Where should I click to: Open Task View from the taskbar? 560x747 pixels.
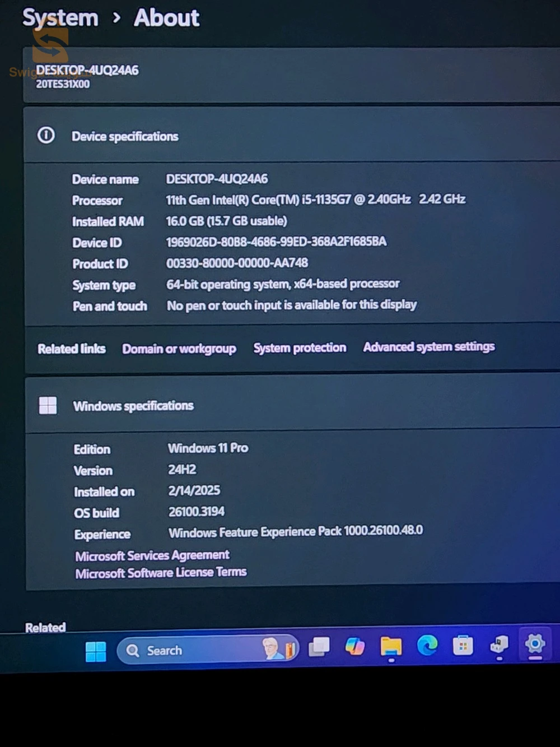319,647
